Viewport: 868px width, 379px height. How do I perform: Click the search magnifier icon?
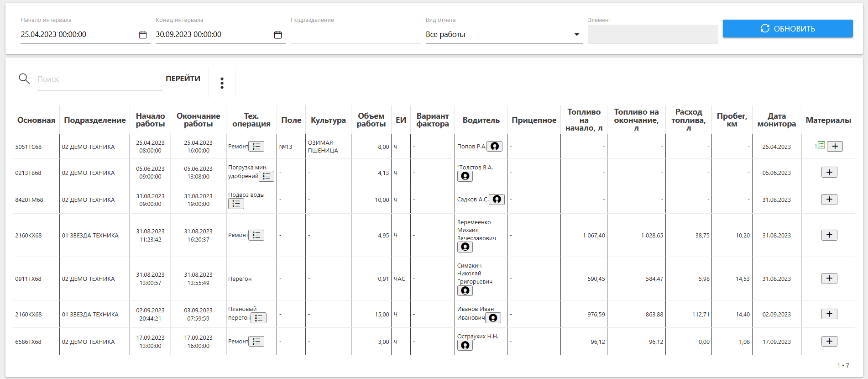(x=24, y=79)
